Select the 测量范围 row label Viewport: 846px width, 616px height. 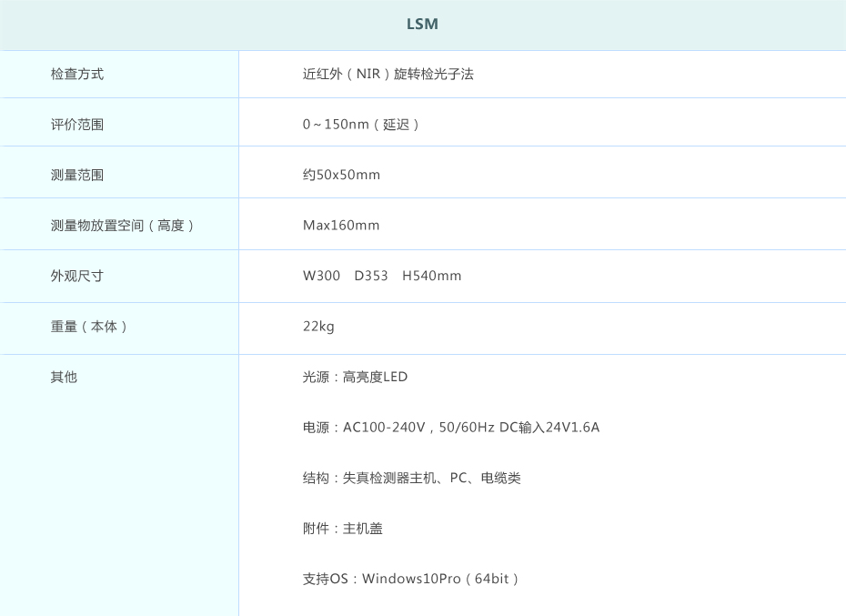click(77, 175)
